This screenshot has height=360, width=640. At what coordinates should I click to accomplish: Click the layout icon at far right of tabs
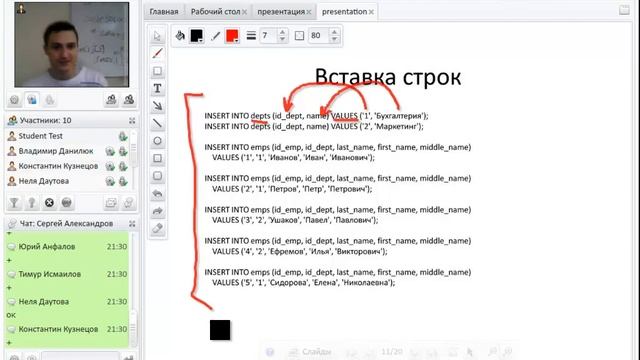(x=624, y=10)
